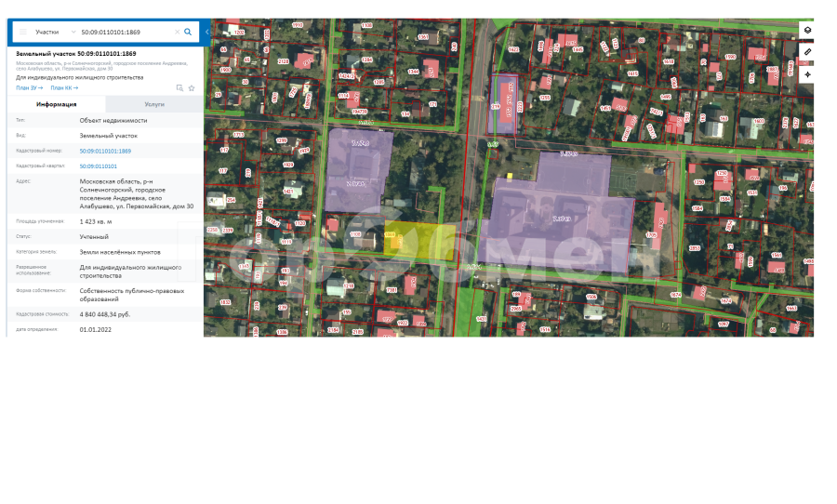837x504 pixels.
Task: Click map parcel label '1516'
Action: (544, 329)
